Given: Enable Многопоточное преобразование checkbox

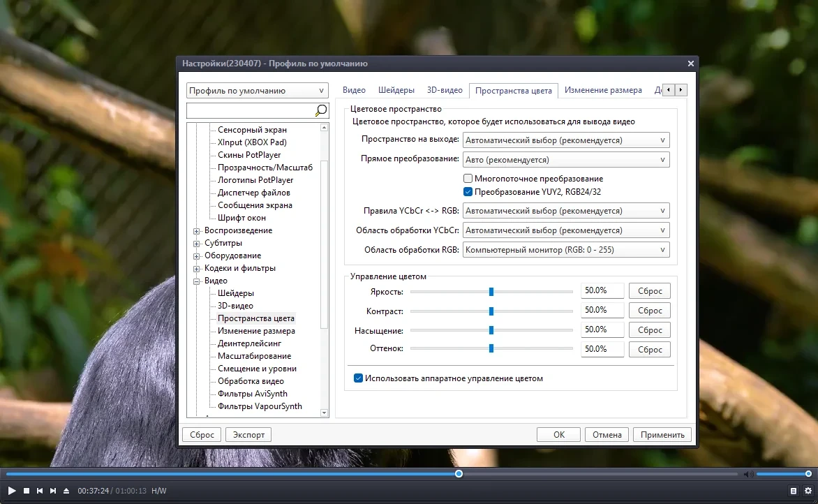Looking at the screenshot, I should click(468, 179).
